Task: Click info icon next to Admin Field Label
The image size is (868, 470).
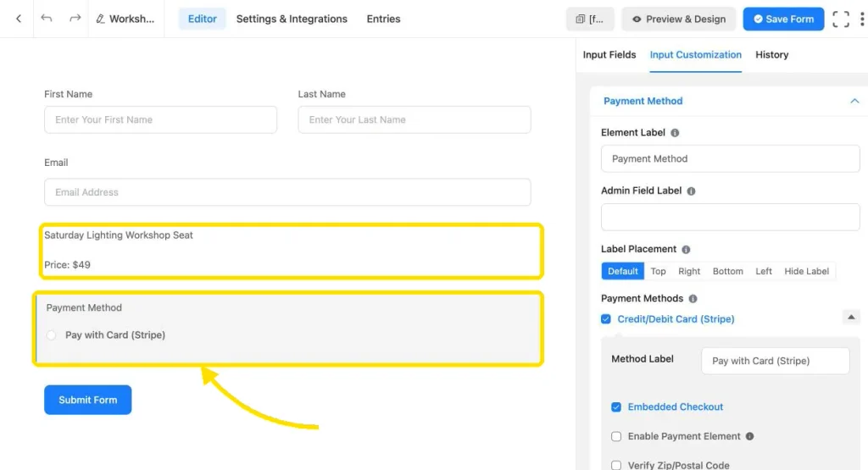Action: coord(691,191)
